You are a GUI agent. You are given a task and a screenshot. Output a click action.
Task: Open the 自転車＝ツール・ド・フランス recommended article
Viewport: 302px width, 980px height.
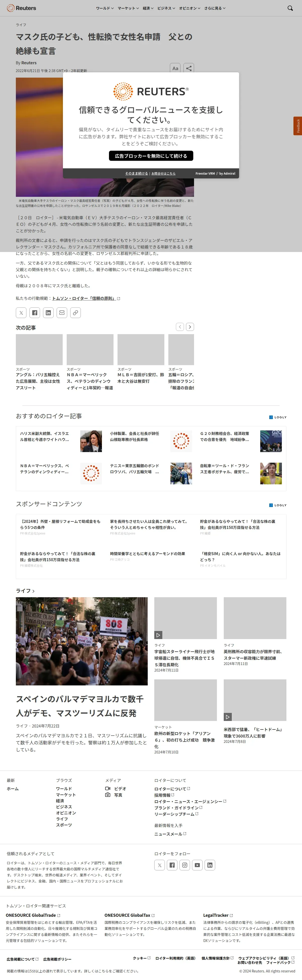coord(241,473)
